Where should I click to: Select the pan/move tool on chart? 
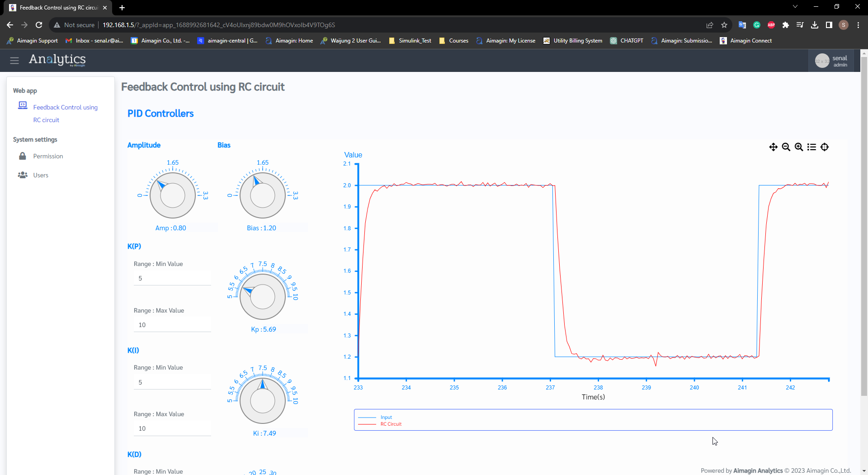click(773, 147)
